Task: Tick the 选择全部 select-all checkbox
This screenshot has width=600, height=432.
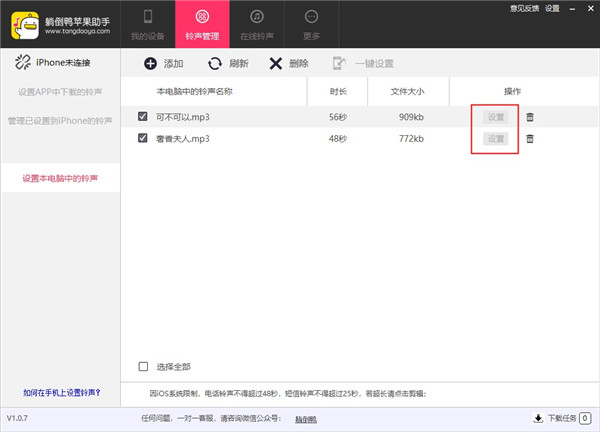Action: tap(144, 366)
